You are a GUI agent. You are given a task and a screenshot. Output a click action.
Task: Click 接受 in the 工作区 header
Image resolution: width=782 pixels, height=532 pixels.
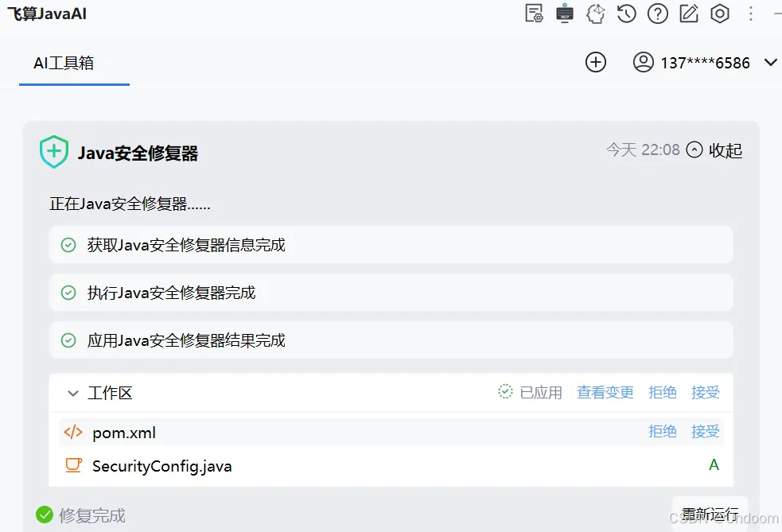pos(705,392)
